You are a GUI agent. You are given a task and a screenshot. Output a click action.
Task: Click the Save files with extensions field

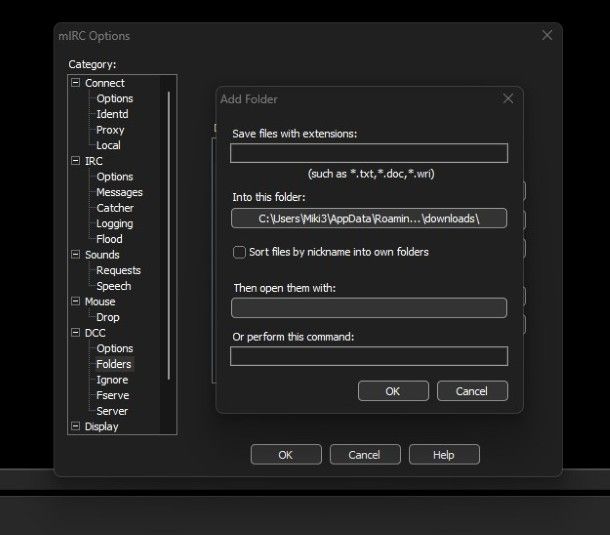(369, 153)
